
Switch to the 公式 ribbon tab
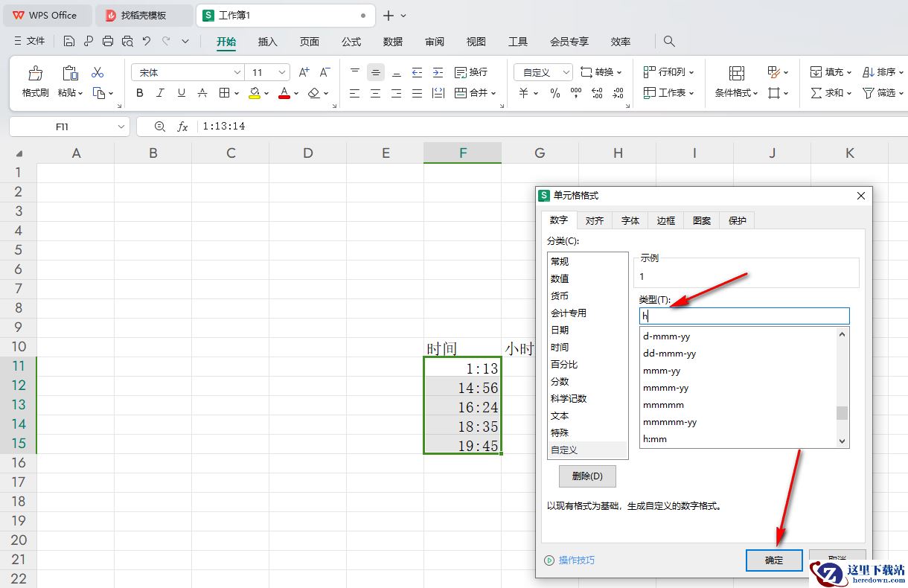(351, 42)
